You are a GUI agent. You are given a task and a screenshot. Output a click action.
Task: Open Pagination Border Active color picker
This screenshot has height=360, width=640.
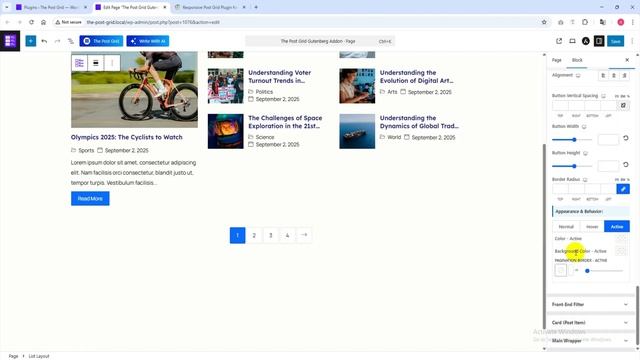pos(561,270)
